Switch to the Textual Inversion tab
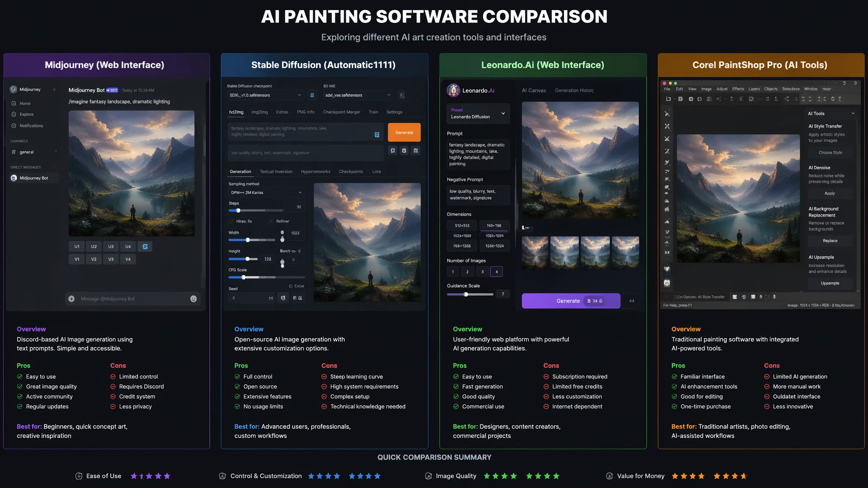 coord(276,172)
